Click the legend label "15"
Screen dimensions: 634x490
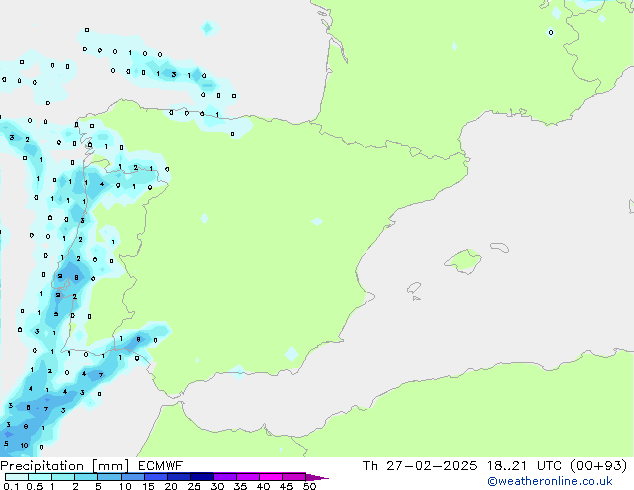click(148, 486)
